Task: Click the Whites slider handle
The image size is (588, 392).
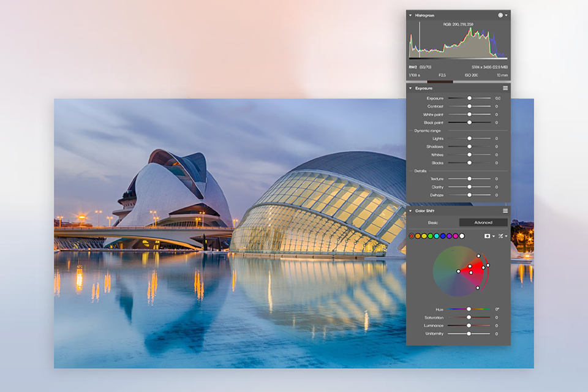Action: pyautogui.click(x=470, y=154)
